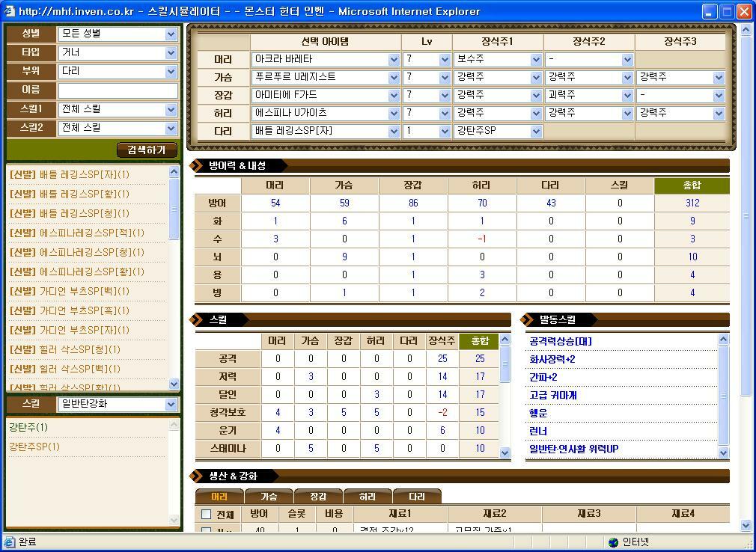Click the scroll-up arrow of the skill results list

pos(174,172)
